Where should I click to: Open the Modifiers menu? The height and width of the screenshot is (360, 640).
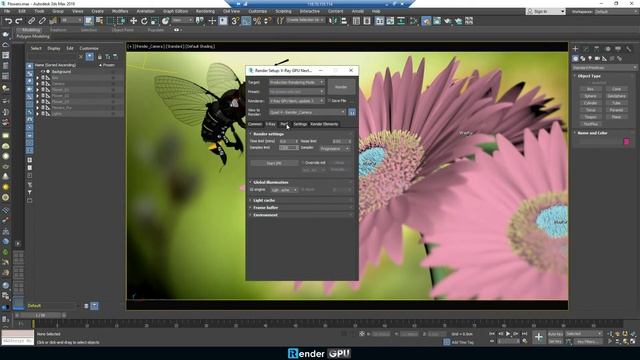point(120,11)
